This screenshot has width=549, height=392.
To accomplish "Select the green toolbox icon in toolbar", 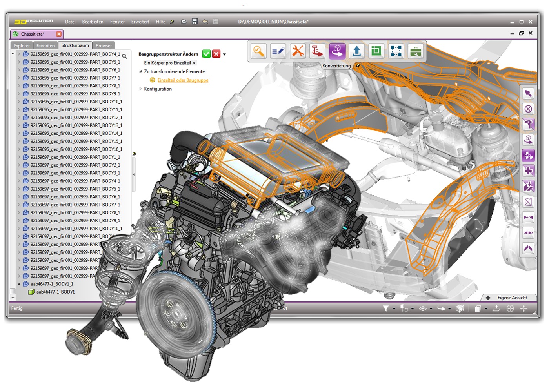I will click(x=416, y=51).
